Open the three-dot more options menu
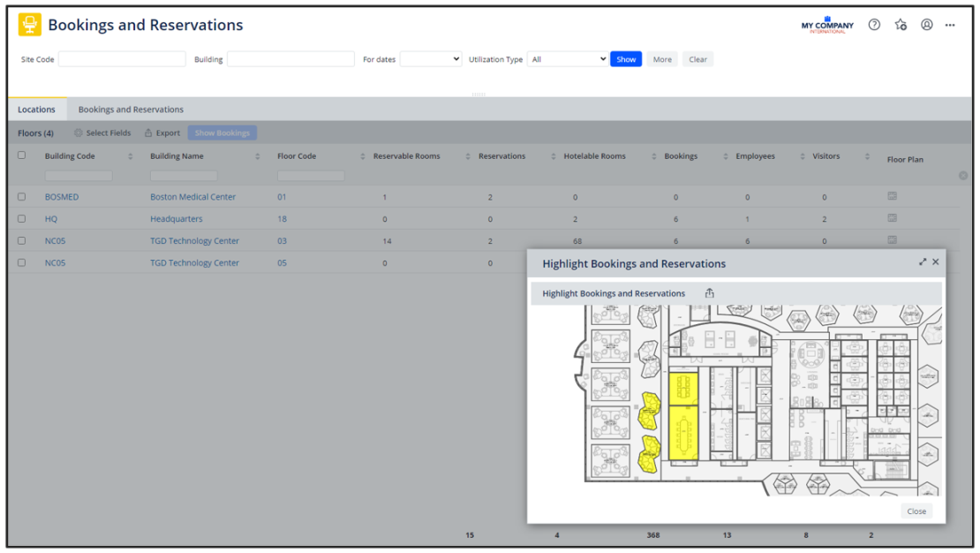The width and height of the screenshot is (980, 553). click(x=950, y=25)
